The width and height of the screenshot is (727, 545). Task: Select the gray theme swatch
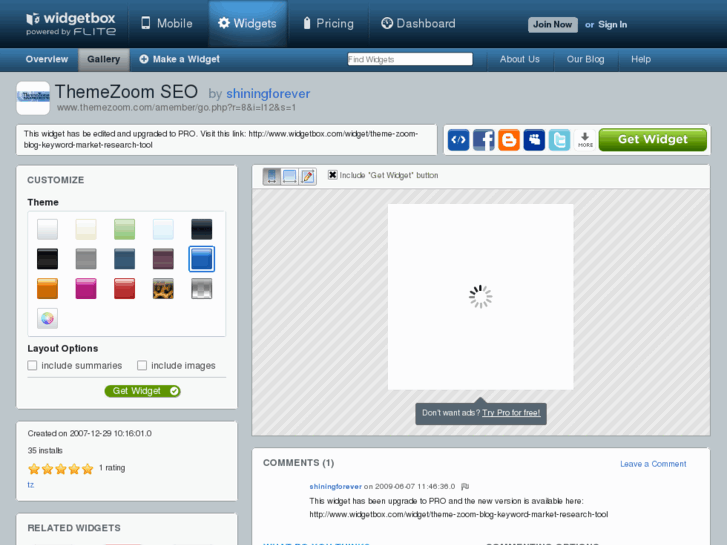coord(86,259)
